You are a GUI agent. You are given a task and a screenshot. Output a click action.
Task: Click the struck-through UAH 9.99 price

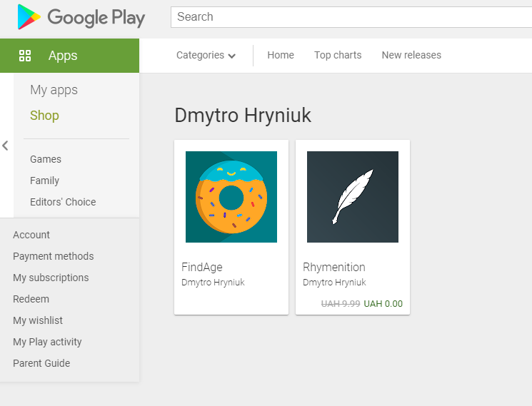click(x=341, y=304)
